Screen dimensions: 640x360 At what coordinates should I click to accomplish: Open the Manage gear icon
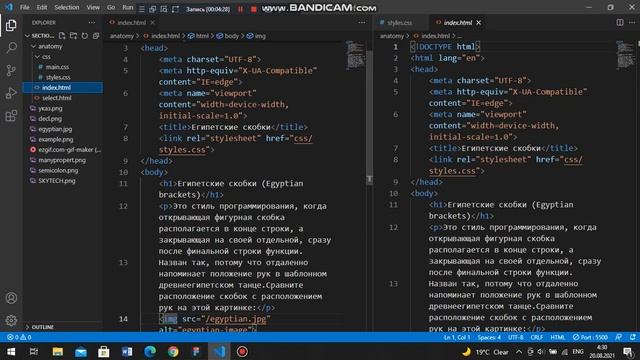coord(11,320)
